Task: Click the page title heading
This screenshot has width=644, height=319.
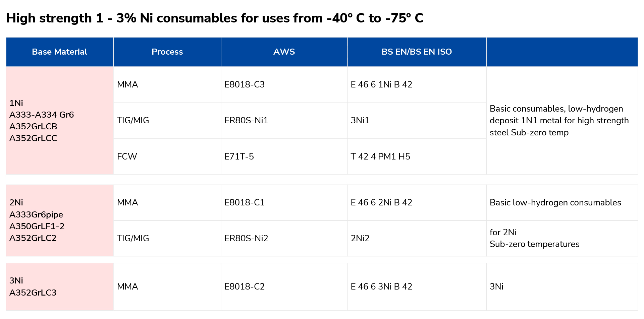Action: point(215,18)
